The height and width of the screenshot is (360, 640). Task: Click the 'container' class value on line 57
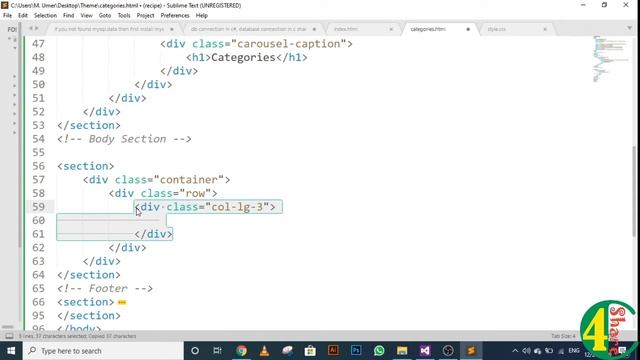(189, 180)
